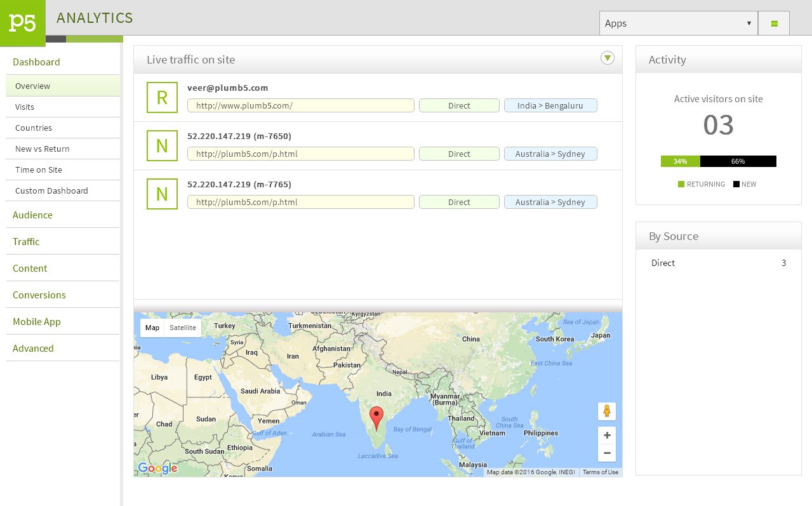The width and height of the screenshot is (812, 506).
Task: Switch map to Map view
Action: point(152,328)
